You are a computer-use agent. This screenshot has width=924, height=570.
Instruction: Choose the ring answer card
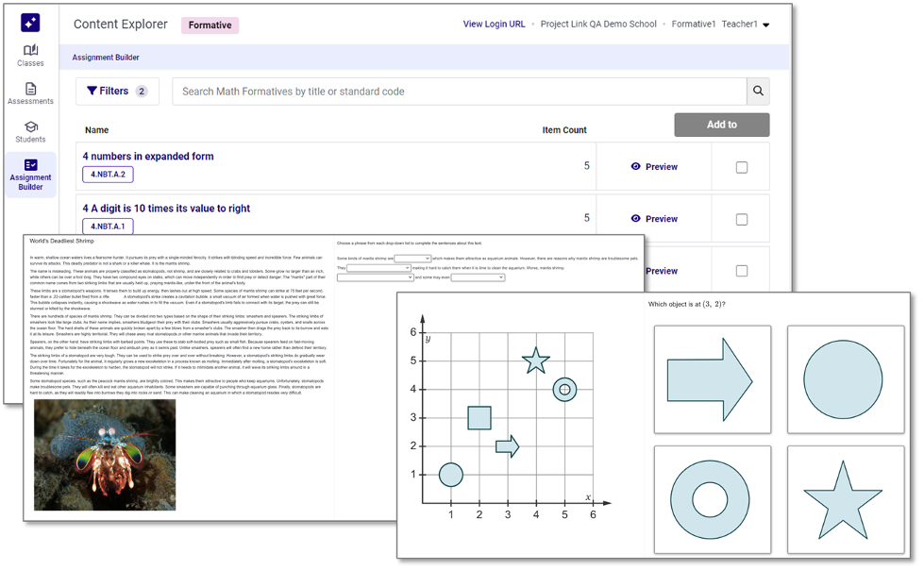713,500
